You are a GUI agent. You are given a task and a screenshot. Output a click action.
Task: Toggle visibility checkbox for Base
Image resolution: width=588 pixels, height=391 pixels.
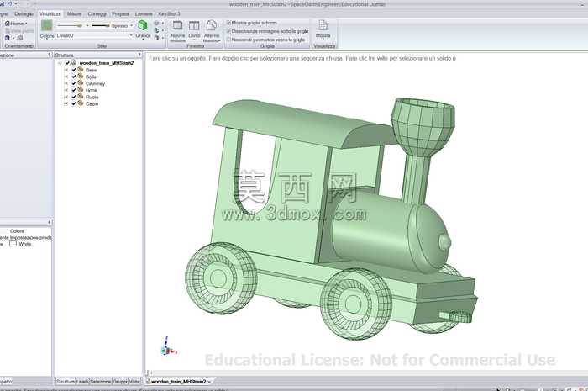click(x=74, y=70)
